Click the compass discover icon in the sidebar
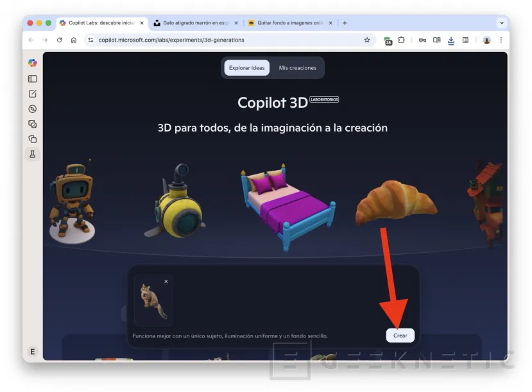 [x=33, y=108]
